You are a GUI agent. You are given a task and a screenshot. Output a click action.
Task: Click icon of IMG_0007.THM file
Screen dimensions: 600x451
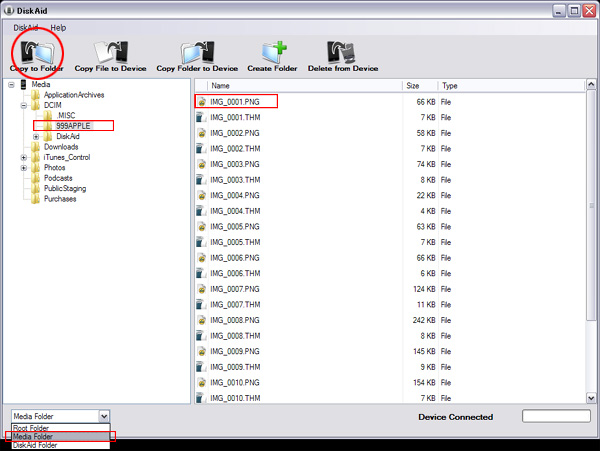coord(201,304)
